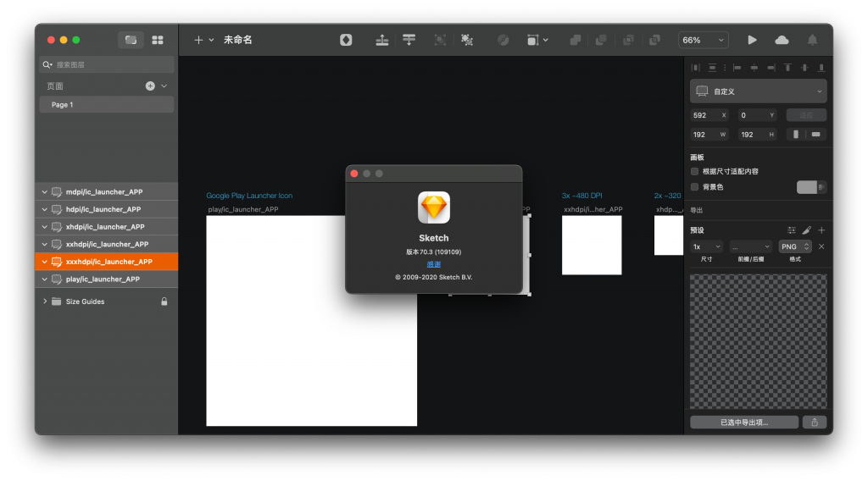Enable 根据尺寸适配内容 checkbox

coord(695,171)
